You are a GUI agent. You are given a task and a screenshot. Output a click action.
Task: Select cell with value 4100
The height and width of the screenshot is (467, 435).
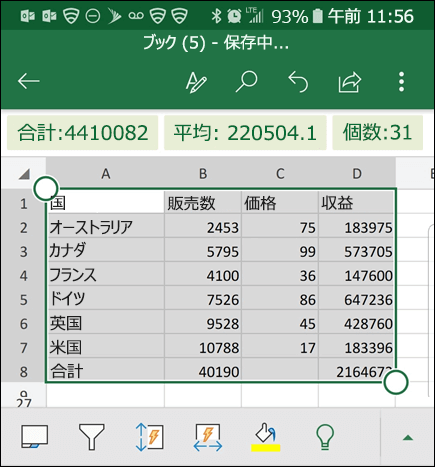[203, 274]
